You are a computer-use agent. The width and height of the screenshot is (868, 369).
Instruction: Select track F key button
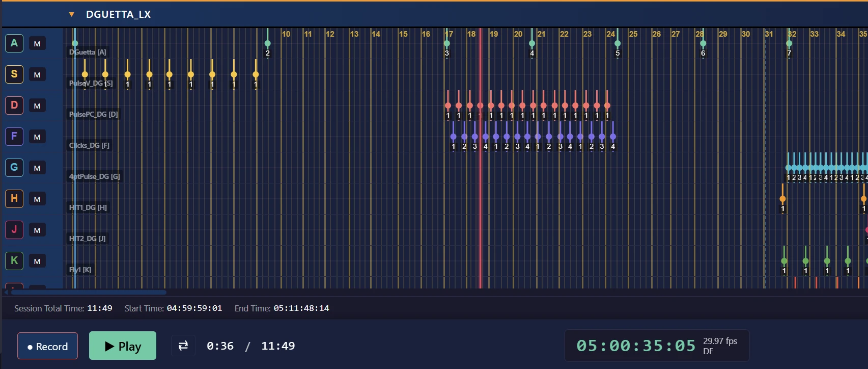pyautogui.click(x=14, y=137)
